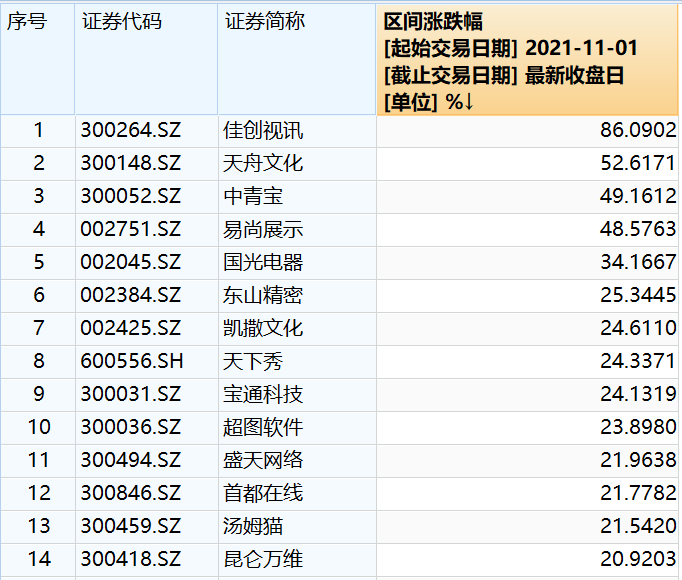
Task: Click the value 49.1612
Action: (x=638, y=196)
